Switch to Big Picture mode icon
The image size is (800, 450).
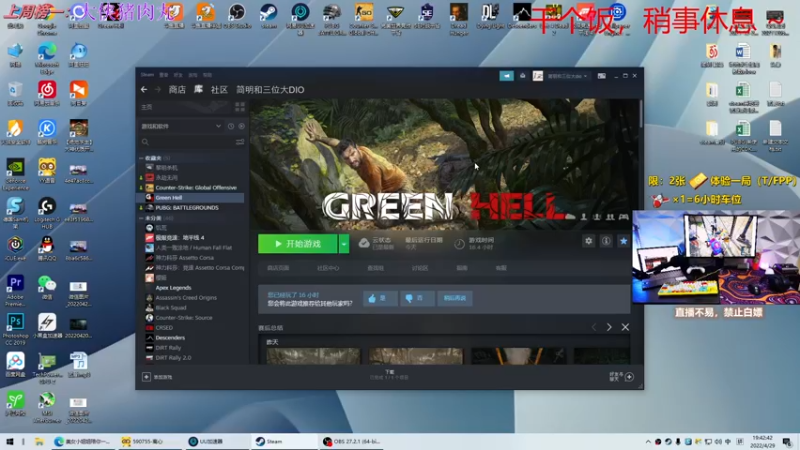(x=602, y=76)
